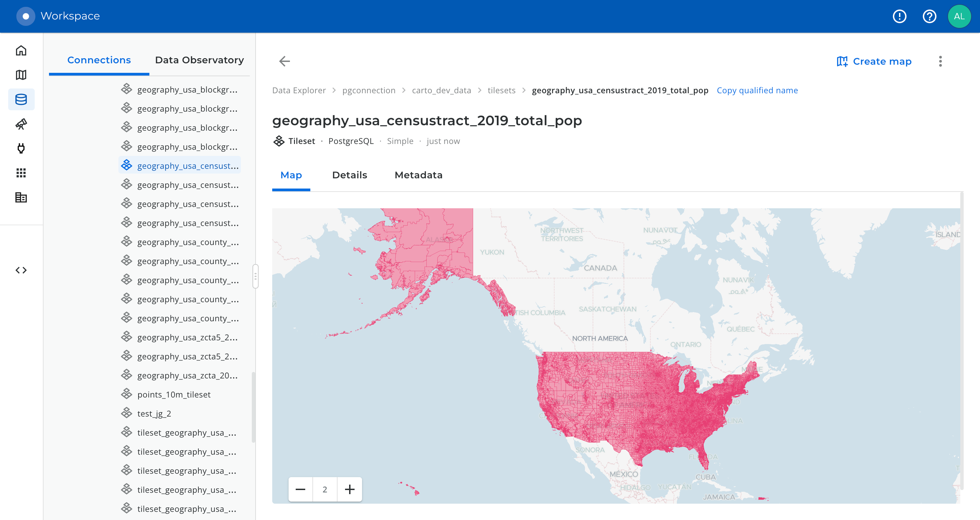Open the Maps section icon
This screenshot has height=520, width=980.
click(x=21, y=75)
